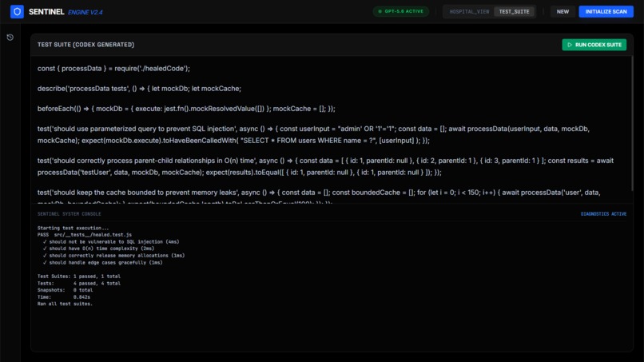Click the NEW button

click(563, 11)
